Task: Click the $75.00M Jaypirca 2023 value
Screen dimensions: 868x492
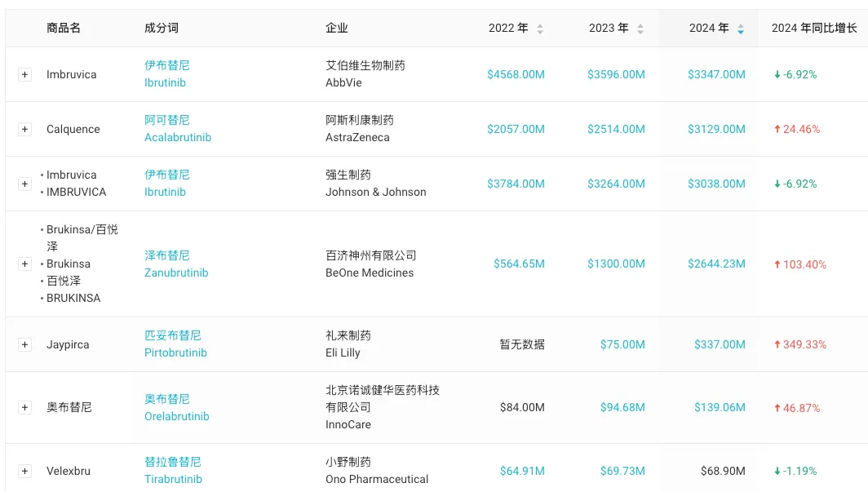Action: click(622, 344)
